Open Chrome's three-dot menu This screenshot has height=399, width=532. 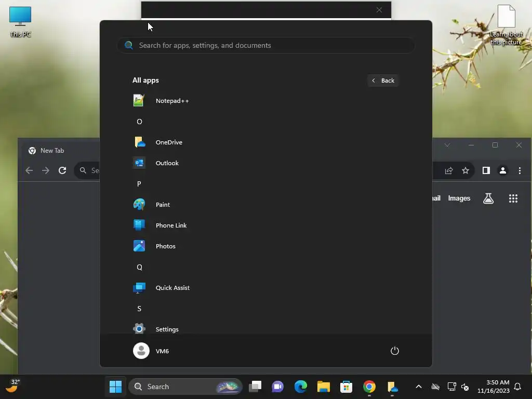pos(520,170)
